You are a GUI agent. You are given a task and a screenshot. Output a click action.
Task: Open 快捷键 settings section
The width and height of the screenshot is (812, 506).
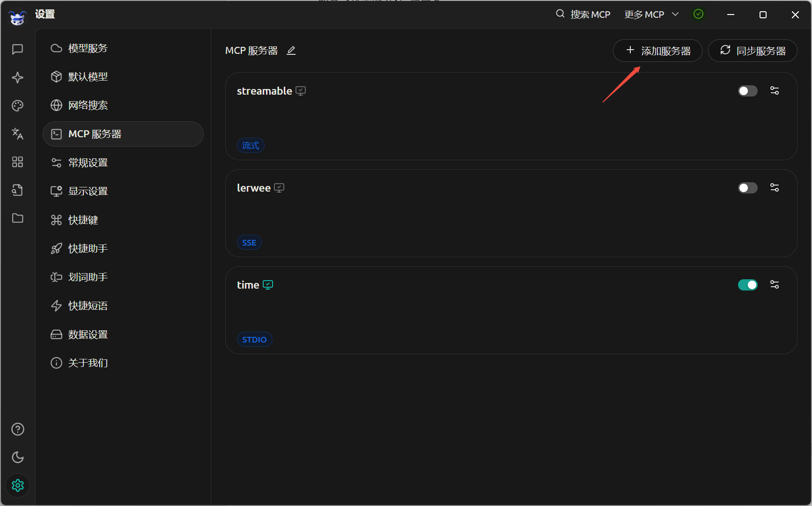[x=123, y=220]
